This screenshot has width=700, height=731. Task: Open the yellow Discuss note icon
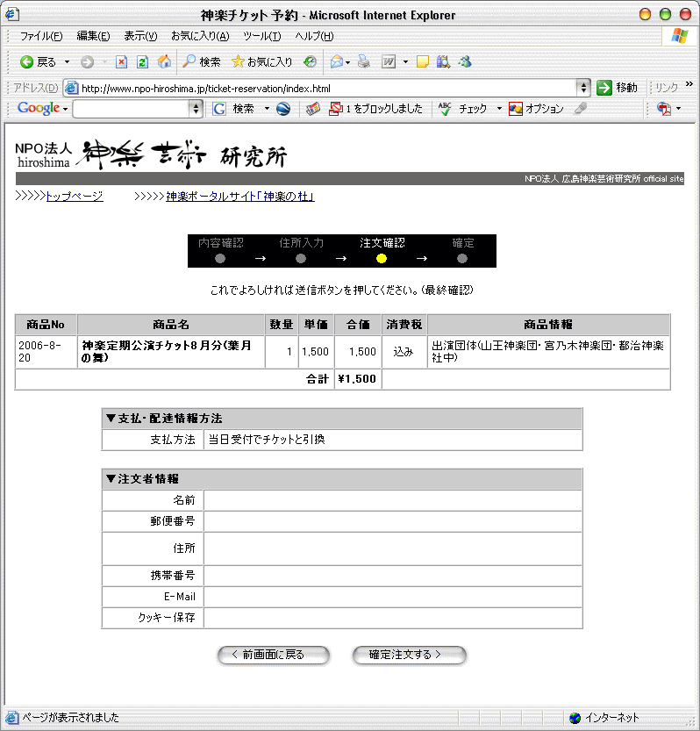[422, 61]
